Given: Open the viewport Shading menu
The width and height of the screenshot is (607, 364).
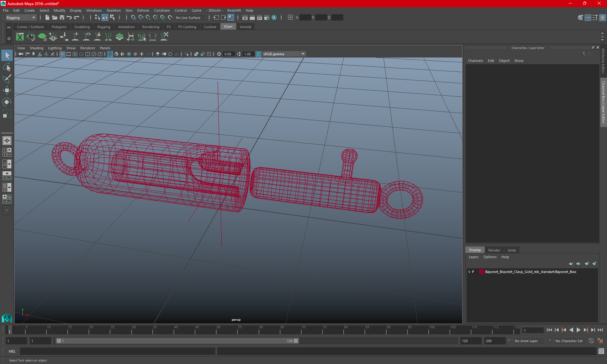Looking at the screenshot, I should point(36,48).
